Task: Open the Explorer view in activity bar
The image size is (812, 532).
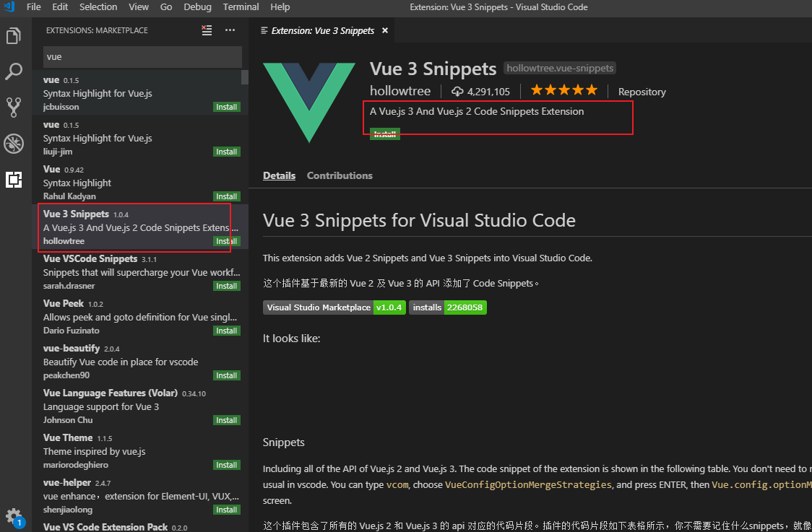Action: point(14,35)
